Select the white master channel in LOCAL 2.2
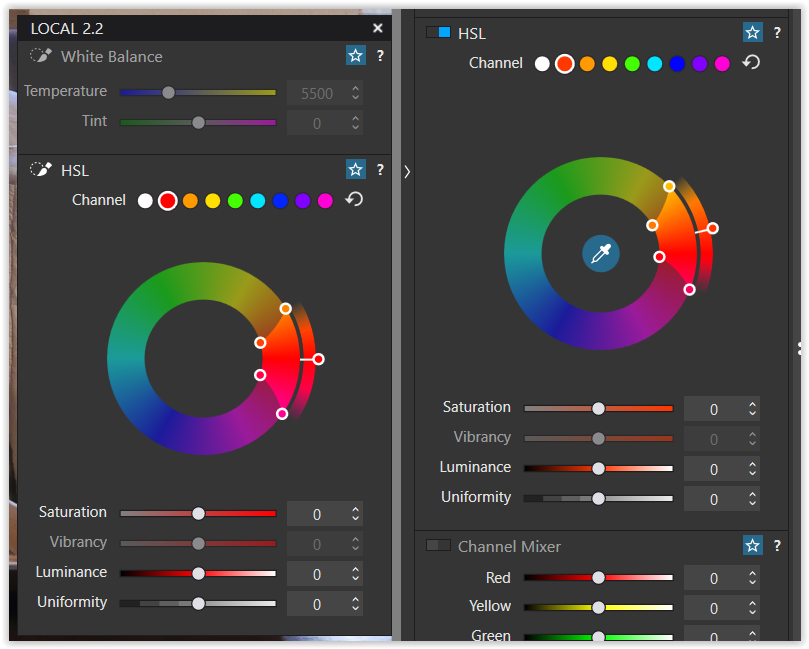Image resolution: width=809 pixels, height=649 pixels. [145, 201]
